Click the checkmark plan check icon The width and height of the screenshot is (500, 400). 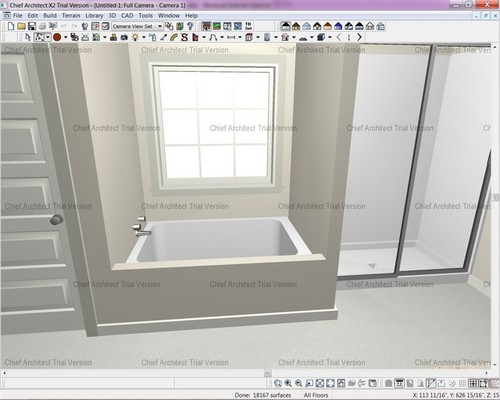point(106,26)
